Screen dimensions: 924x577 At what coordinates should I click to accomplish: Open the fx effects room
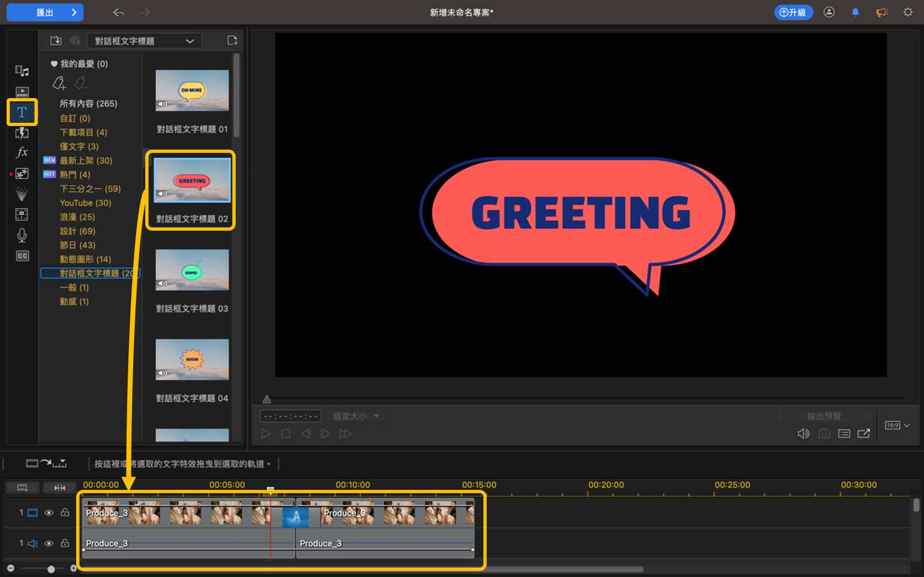tap(22, 152)
